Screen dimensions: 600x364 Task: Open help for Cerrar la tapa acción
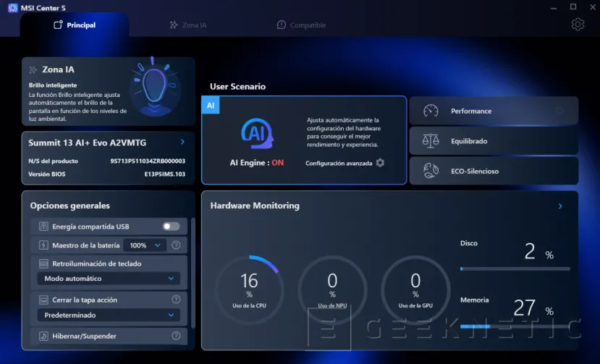tap(176, 300)
